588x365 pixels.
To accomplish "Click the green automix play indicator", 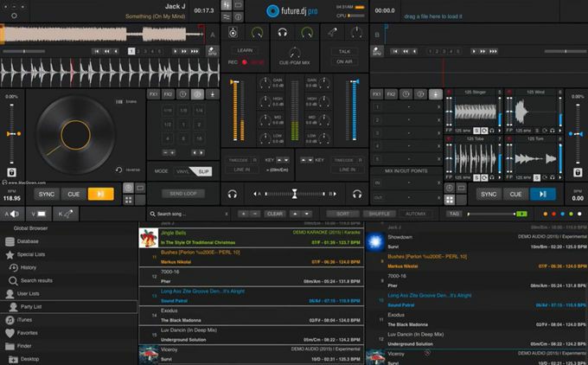I will point(521,214).
